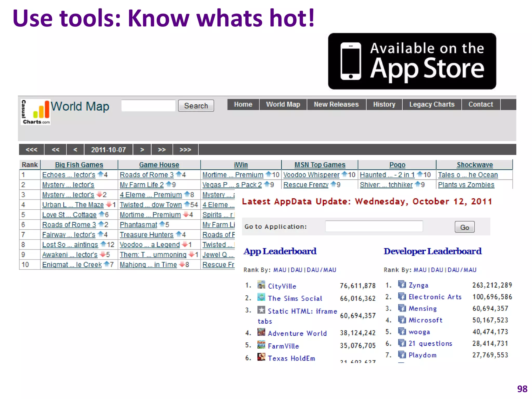532x399 pixels.
Task: Open the Voodoo Whisperer link
Action: point(311,175)
